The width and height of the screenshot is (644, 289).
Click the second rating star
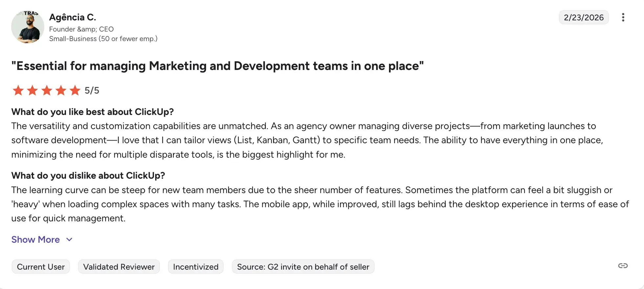point(32,90)
